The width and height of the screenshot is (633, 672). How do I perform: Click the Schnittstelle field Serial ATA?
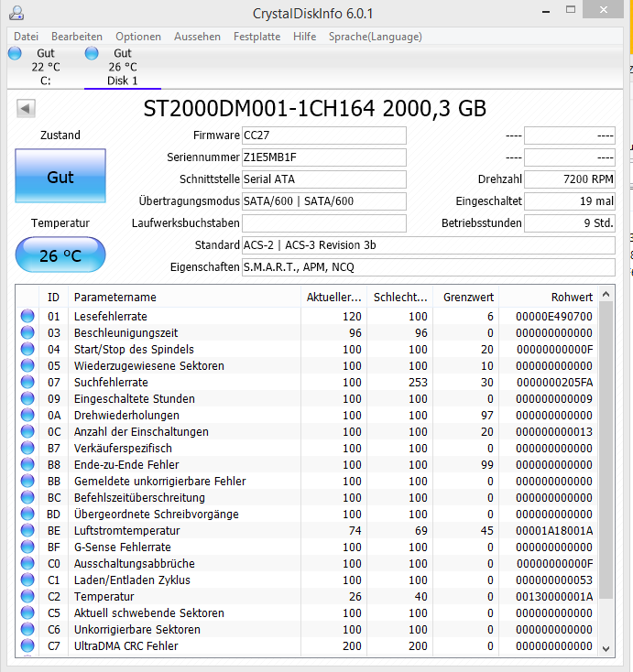pyautogui.click(x=323, y=179)
